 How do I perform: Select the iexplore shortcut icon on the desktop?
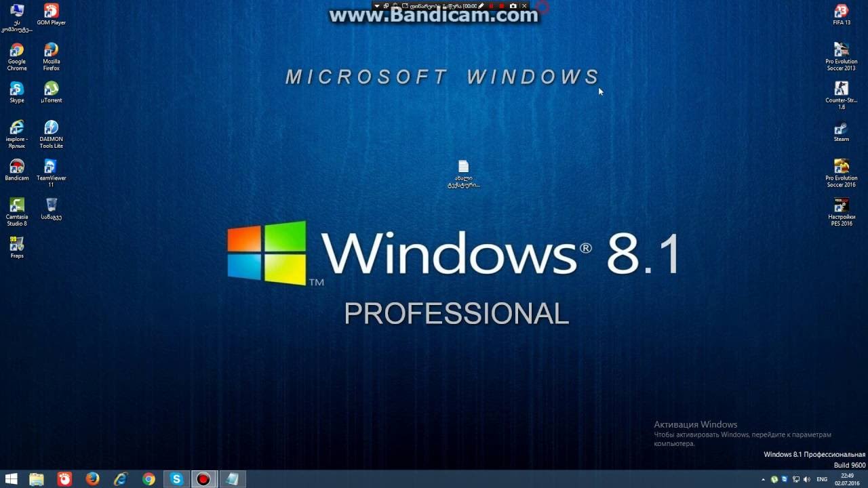[17, 134]
